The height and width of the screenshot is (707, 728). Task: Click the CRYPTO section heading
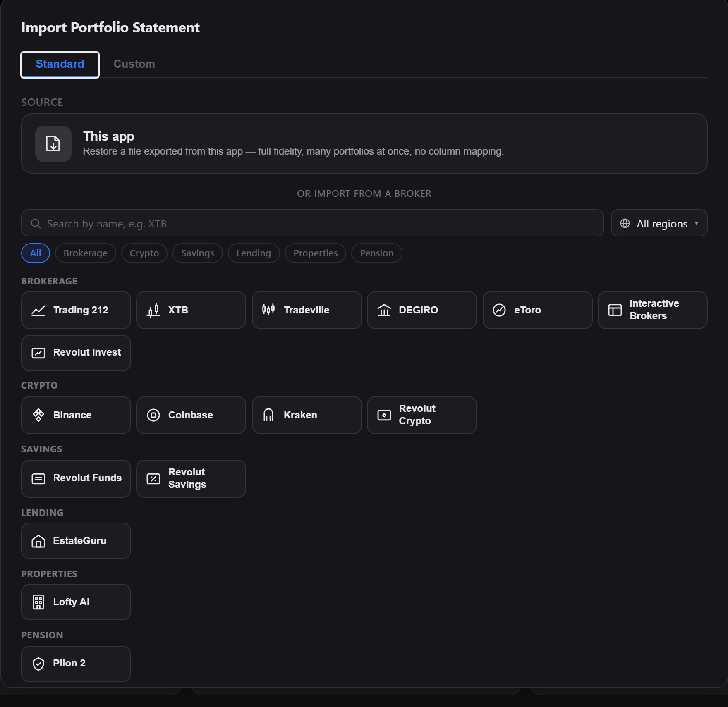(x=39, y=385)
